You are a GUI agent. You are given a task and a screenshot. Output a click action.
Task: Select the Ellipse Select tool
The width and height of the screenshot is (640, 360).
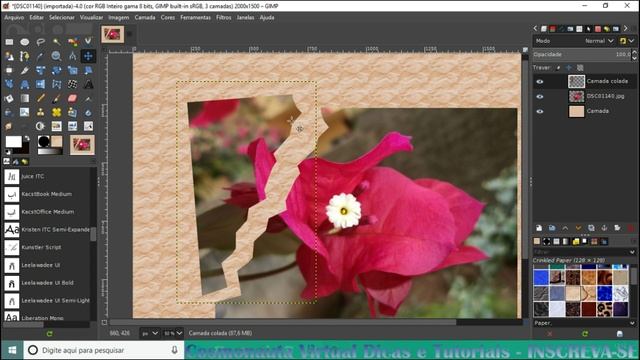(24, 42)
